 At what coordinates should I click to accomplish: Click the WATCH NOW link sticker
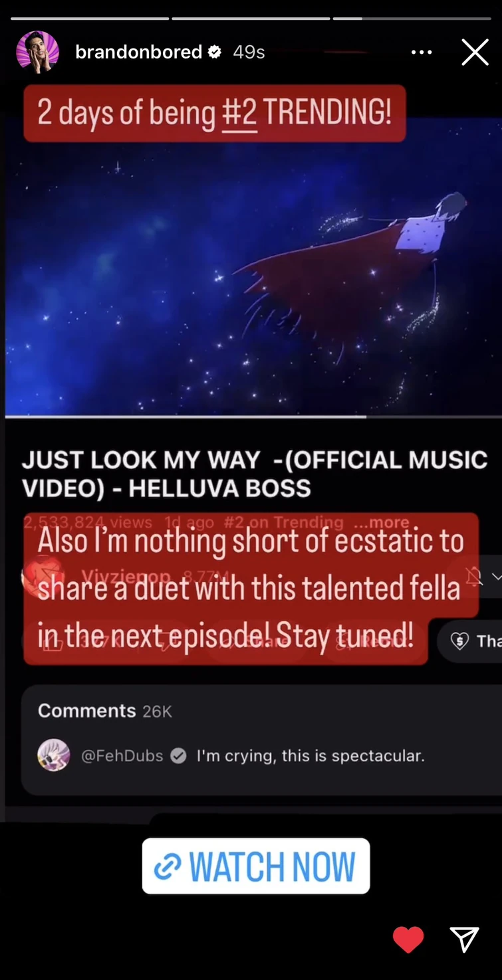click(x=256, y=866)
